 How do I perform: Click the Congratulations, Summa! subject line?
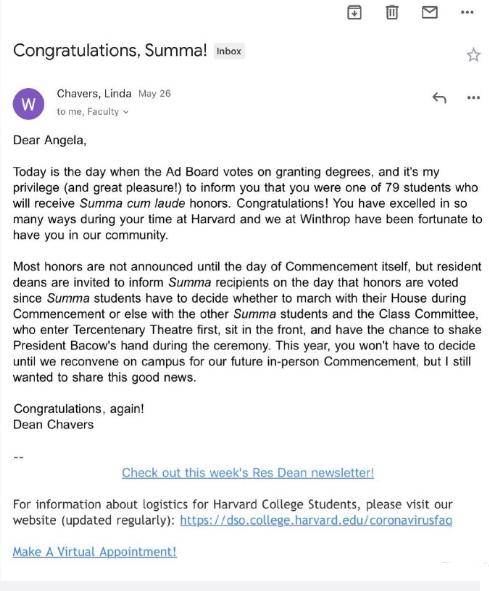pos(110,51)
